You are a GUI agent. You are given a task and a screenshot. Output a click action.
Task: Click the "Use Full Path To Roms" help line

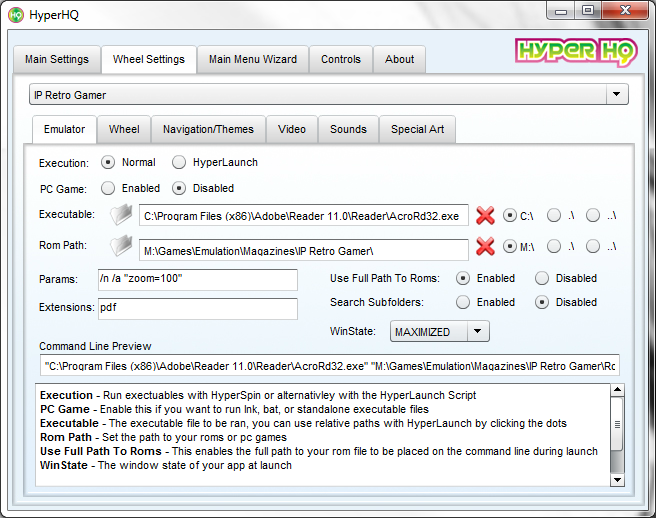[319, 451]
